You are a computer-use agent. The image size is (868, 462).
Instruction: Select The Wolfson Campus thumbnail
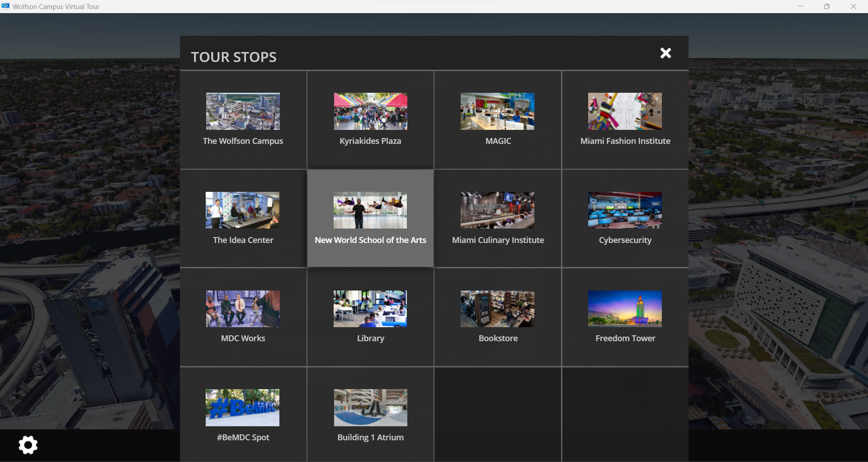[243, 111]
